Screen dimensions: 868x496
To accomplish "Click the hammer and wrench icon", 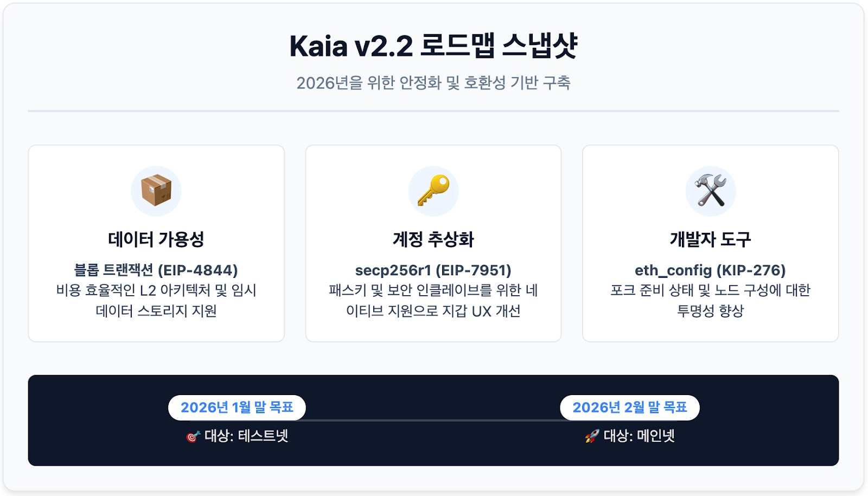I will click(x=711, y=191).
